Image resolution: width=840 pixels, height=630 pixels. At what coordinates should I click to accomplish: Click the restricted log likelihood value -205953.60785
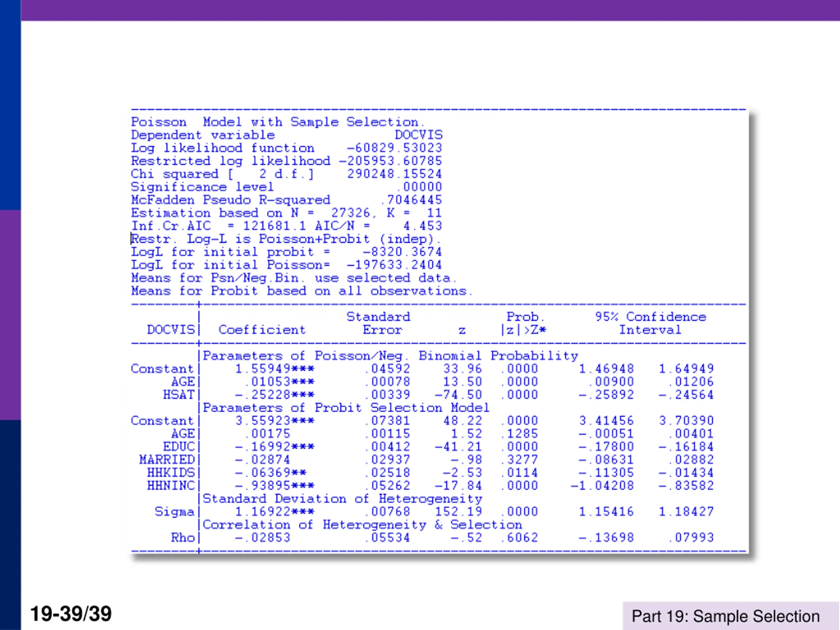click(x=390, y=161)
